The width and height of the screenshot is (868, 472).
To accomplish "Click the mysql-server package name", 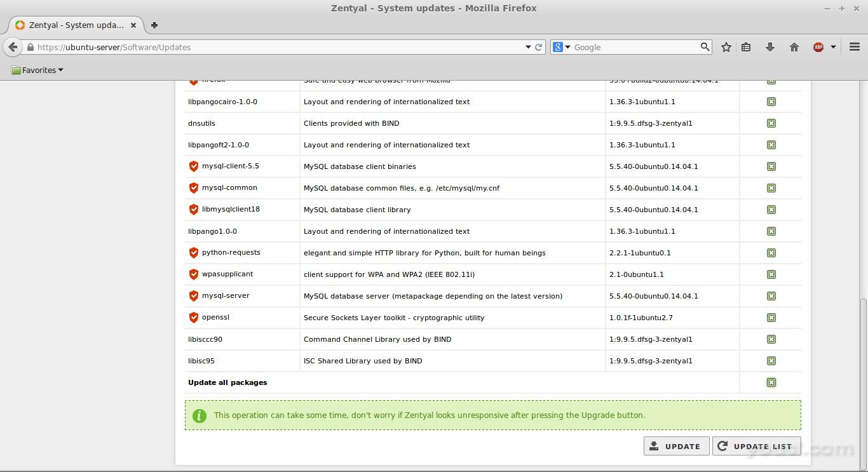I will pyautogui.click(x=226, y=296).
